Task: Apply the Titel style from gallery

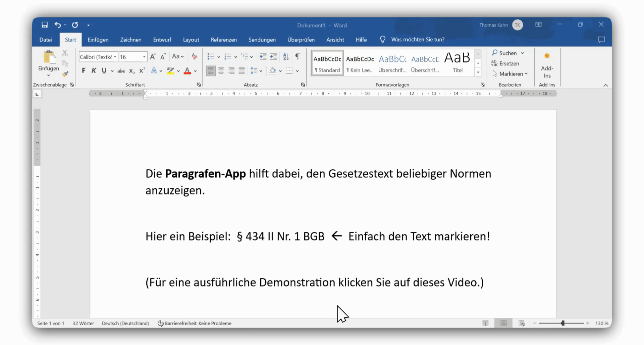Action: tap(457, 63)
